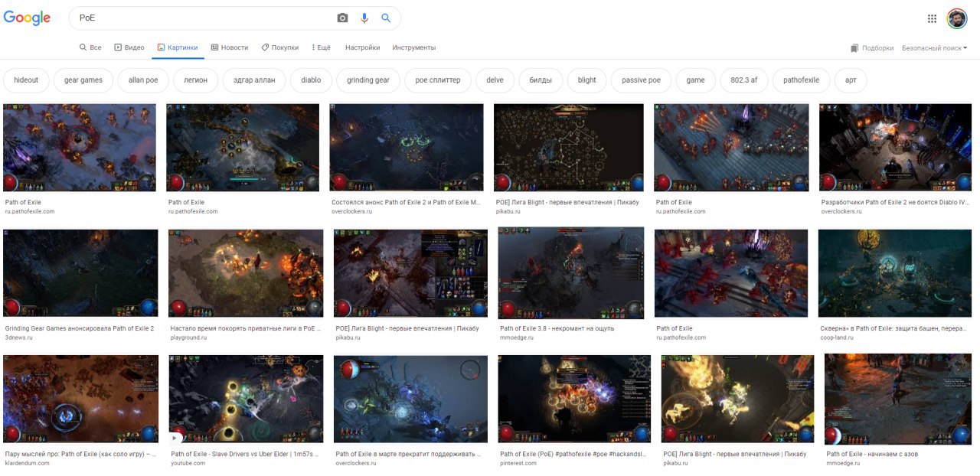Open 'Path of Exile - начинаем с азов' link
This screenshot has height=476, width=980.
pyautogui.click(x=872, y=454)
